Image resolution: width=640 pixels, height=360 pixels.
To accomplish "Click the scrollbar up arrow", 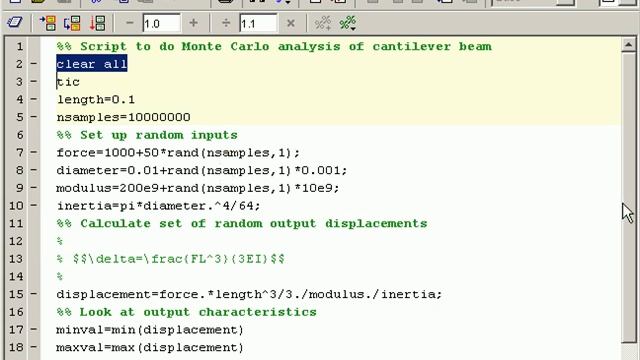I will (628, 44).
